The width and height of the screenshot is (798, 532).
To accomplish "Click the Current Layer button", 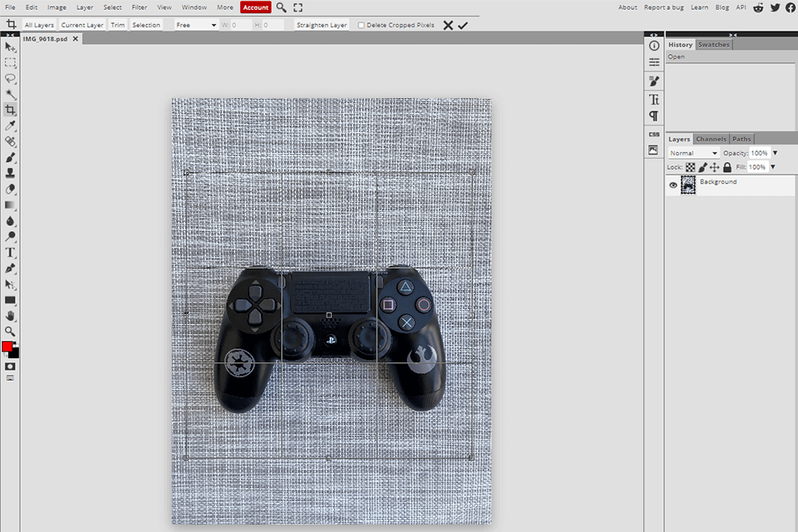I will (x=82, y=25).
